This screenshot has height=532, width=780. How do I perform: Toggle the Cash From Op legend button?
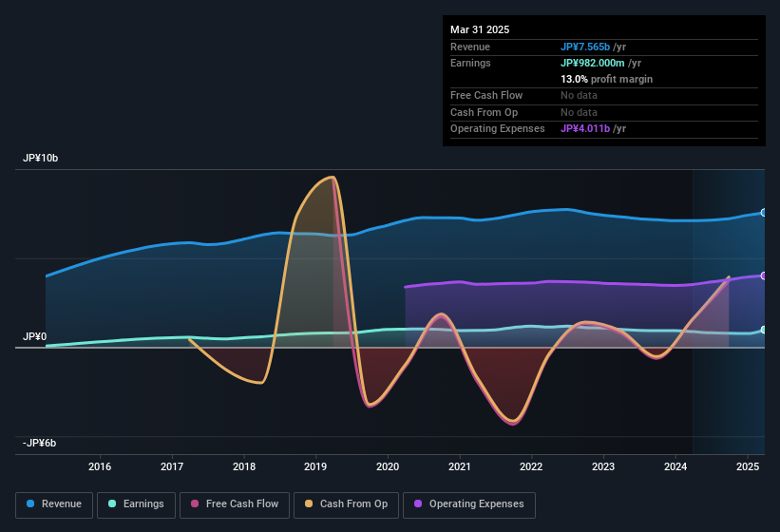coord(346,504)
